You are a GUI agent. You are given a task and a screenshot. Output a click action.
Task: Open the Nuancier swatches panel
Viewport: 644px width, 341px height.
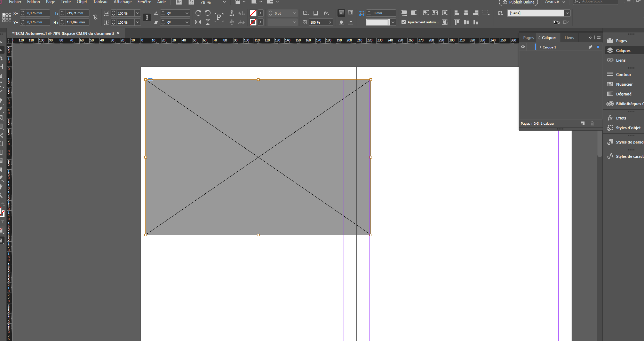point(624,84)
